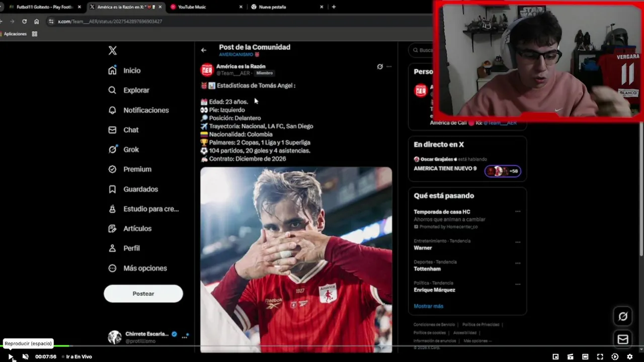Open Chat in X sidebar

tap(123, 130)
